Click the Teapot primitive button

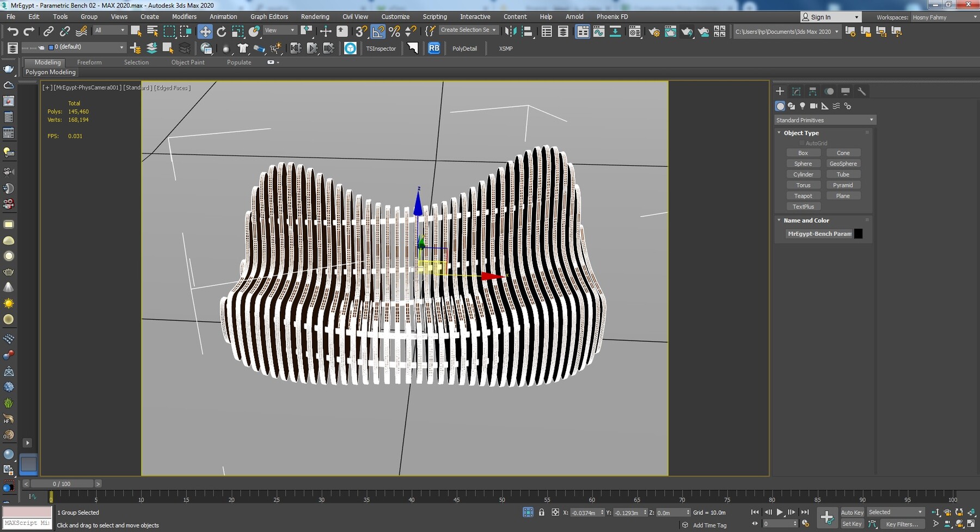tap(803, 196)
